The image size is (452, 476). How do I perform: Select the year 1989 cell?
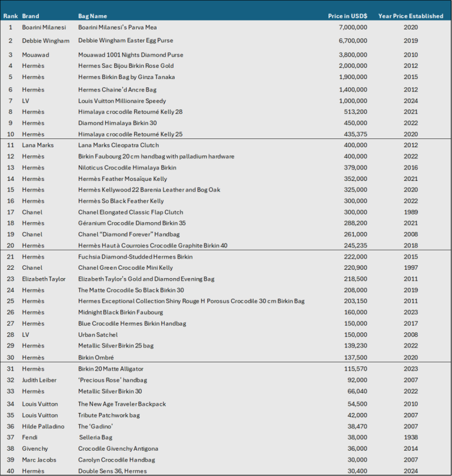(x=411, y=213)
